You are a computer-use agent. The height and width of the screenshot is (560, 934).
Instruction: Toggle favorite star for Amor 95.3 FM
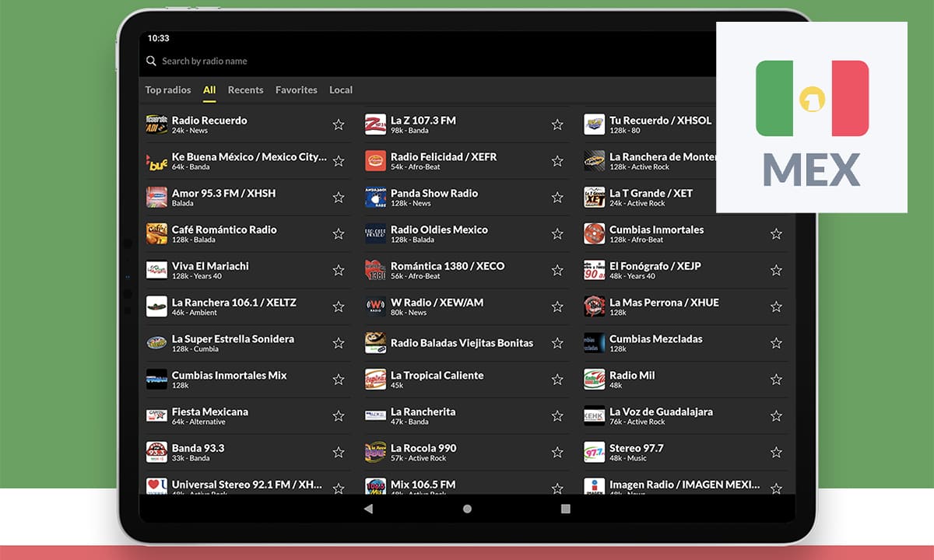(x=339, y=198)
